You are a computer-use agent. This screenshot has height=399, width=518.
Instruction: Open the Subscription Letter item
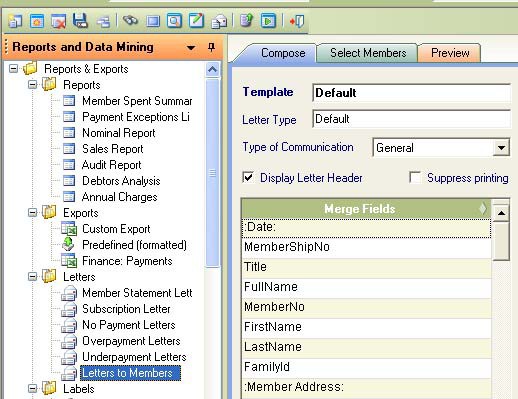pos(126,309)
